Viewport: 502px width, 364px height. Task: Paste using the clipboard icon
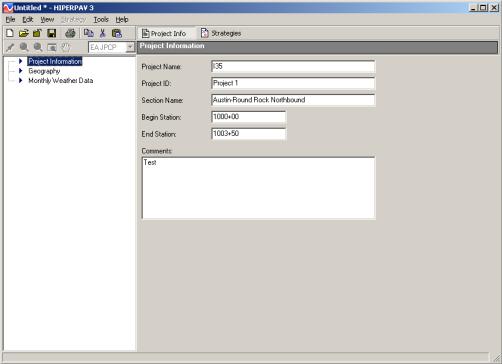click(x=117, y=33)
